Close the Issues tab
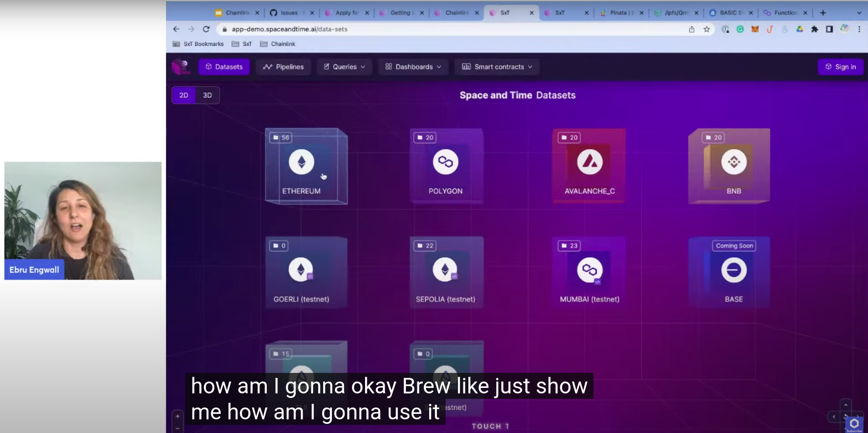868x433 pixels. [312, 13]
